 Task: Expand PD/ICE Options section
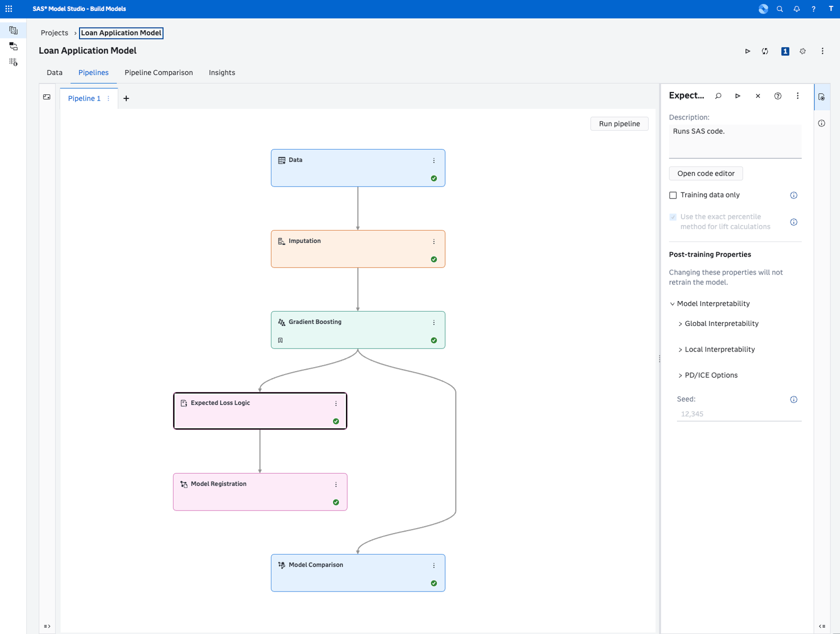pos(680,375)
